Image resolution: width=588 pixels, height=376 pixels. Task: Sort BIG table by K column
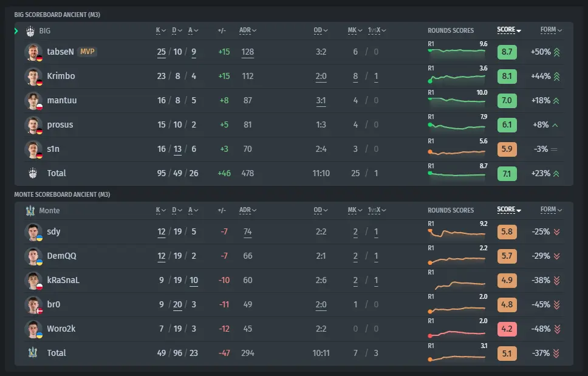click(161, 30)
